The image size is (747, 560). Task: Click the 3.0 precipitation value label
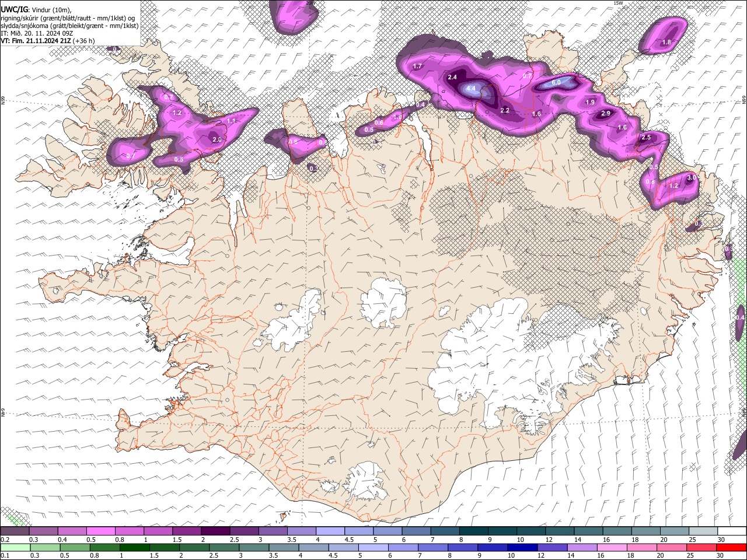[x=692, y=177]
